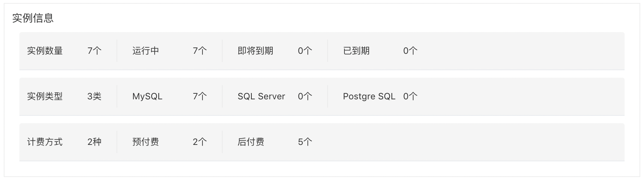Click the 7个 count beside 实例数量
Screen dimensions: 644x180
(95, 51)
